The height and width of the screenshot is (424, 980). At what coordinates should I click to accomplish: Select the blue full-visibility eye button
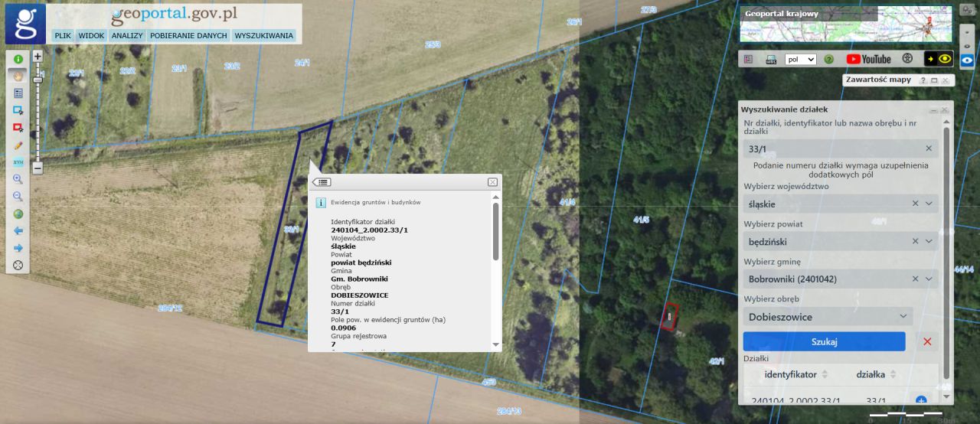[x=967, y=62]
